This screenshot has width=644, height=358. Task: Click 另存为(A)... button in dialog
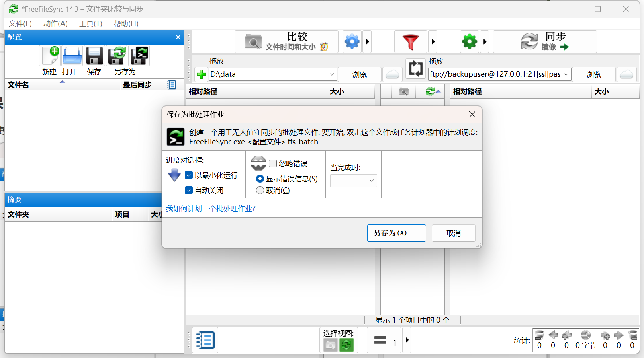point(396,233)
